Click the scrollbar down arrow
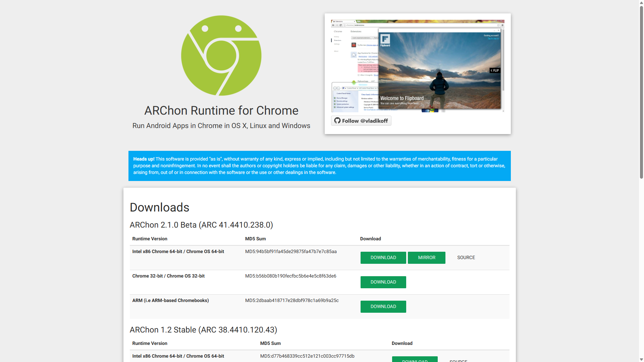The height and width of the screenshot is (362, 644). 641,359
